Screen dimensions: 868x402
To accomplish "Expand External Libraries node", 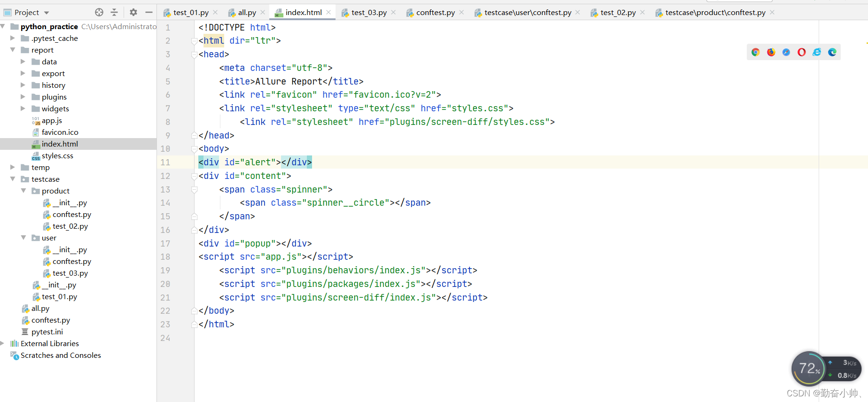I will pos(3,343).
